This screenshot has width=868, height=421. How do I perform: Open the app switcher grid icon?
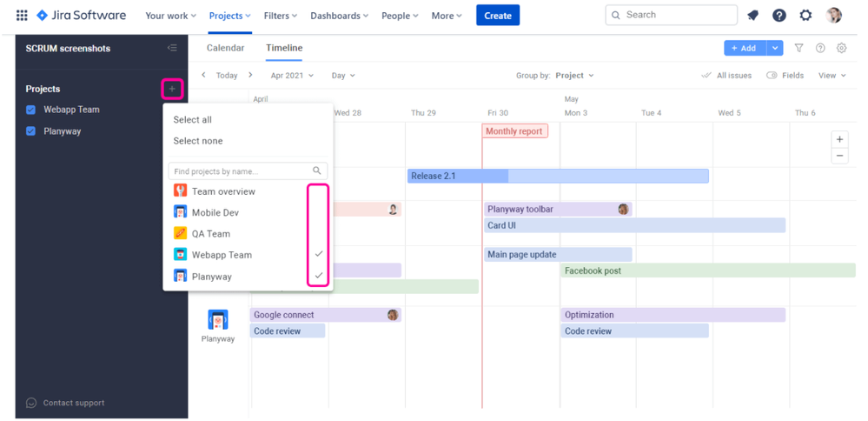coord(22,16)
